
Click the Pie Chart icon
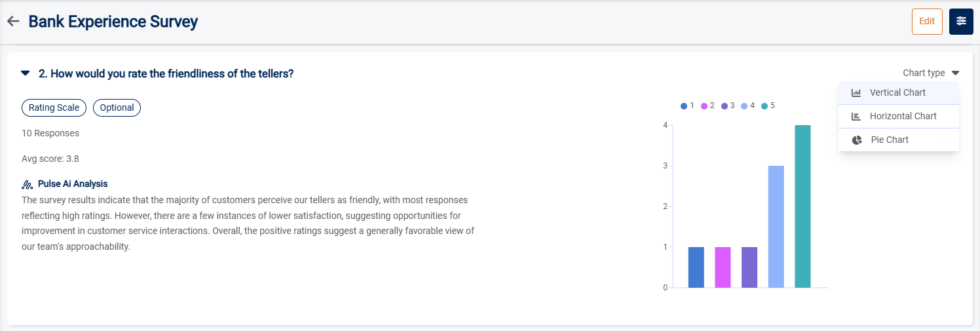[x=857, y=140]
